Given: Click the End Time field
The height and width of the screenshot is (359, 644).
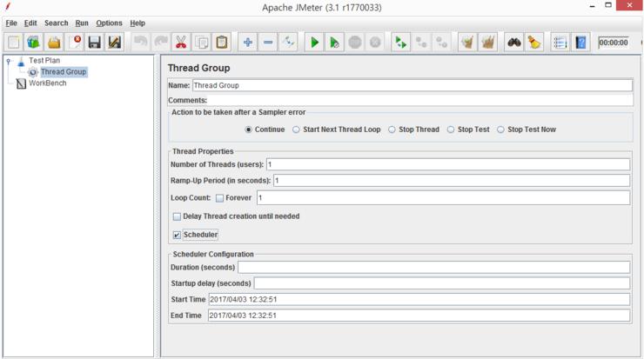Looking at the screenshot, I should tap(419, 316).
